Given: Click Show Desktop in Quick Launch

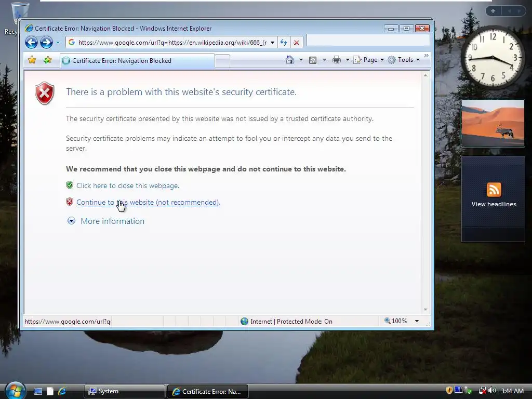Looking at the screenshot, I should (x=37, y=391).
